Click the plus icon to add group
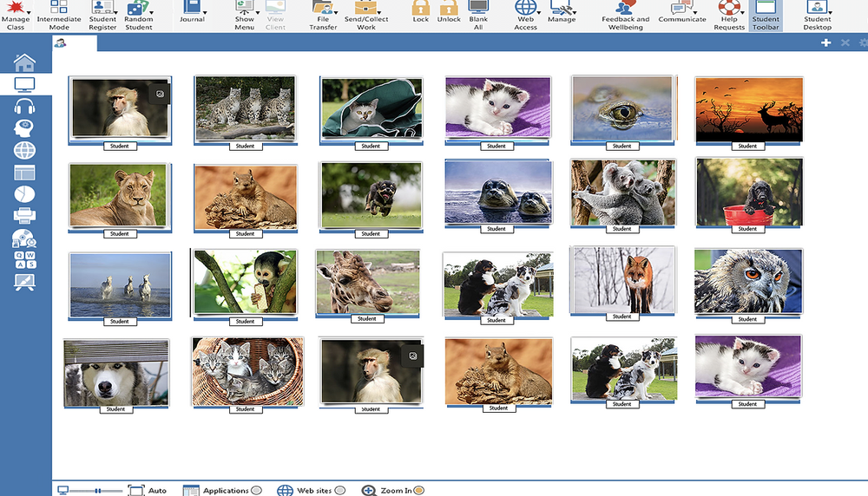Viewport: 868px width, 496px height. (x=826, y=42)
